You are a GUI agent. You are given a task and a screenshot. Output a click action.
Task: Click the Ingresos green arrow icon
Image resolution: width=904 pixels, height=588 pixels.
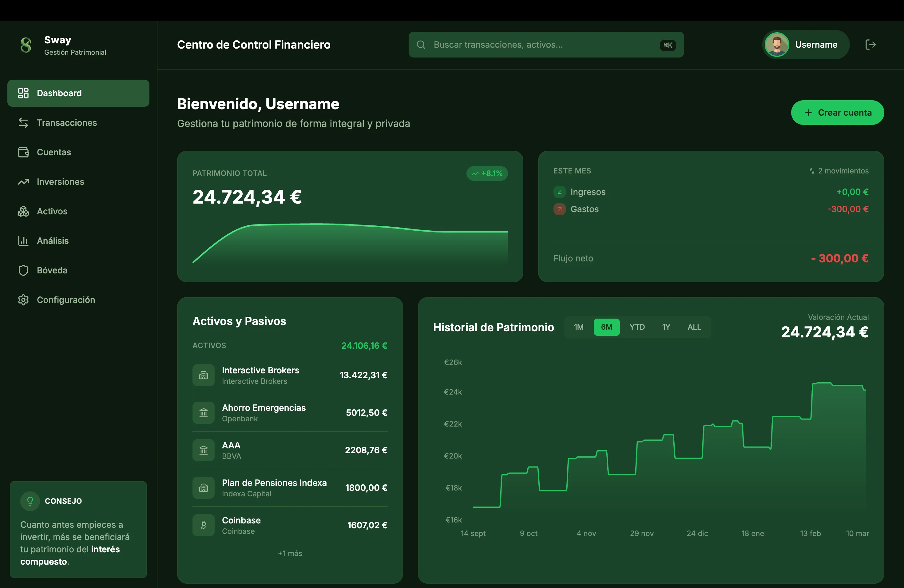pos(559,192)
